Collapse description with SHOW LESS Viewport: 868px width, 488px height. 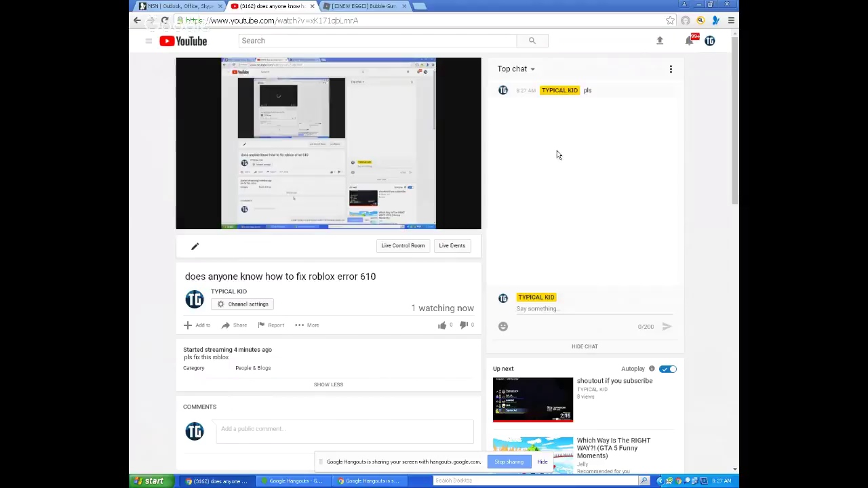pos(328,384)
